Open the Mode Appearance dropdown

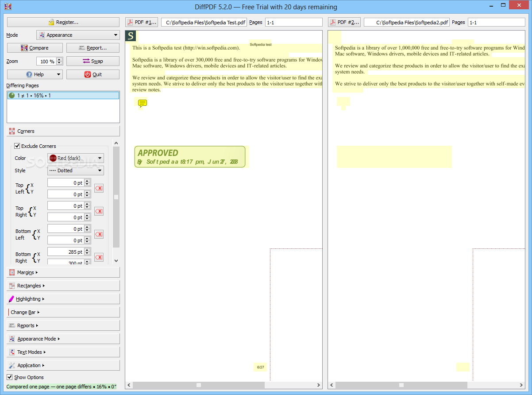tap(78, 35)
